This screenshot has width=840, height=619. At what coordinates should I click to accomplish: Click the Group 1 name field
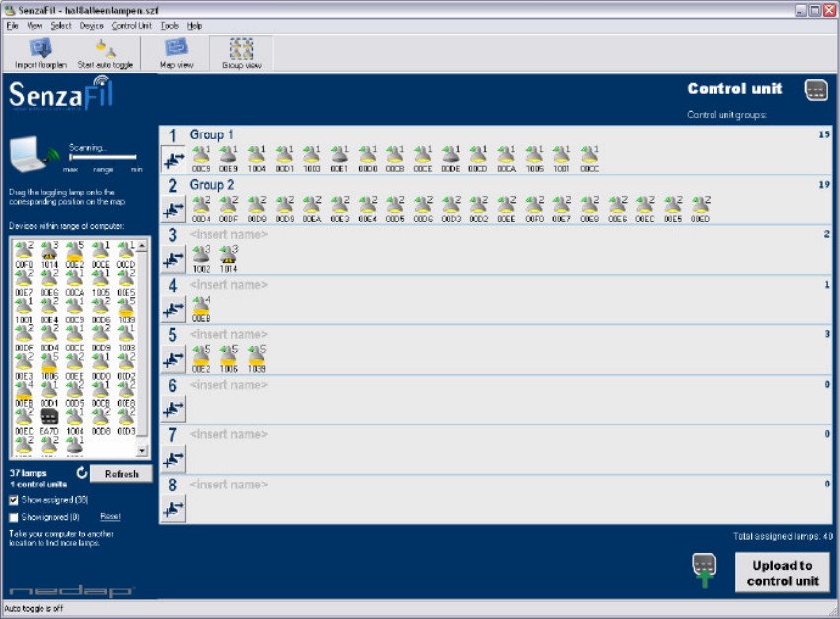(211, 134)
